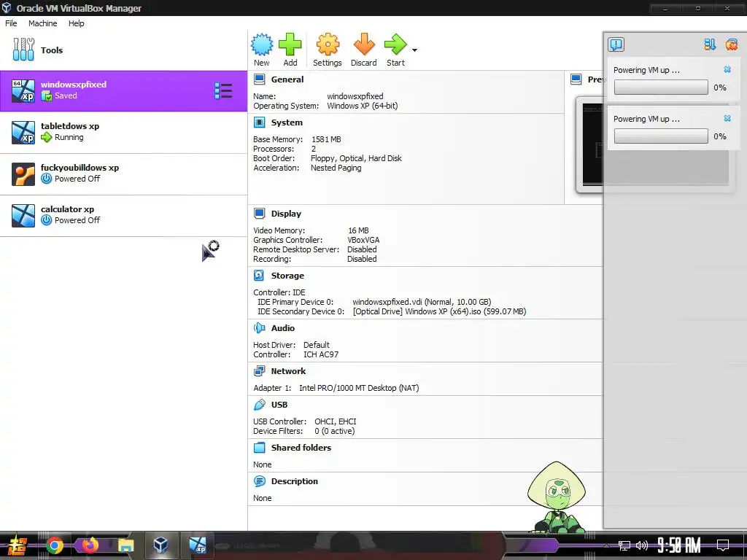This screenshot has height=560, width=747.
Task: Cancel the first Powering VM up task
Action: point(727,69)
